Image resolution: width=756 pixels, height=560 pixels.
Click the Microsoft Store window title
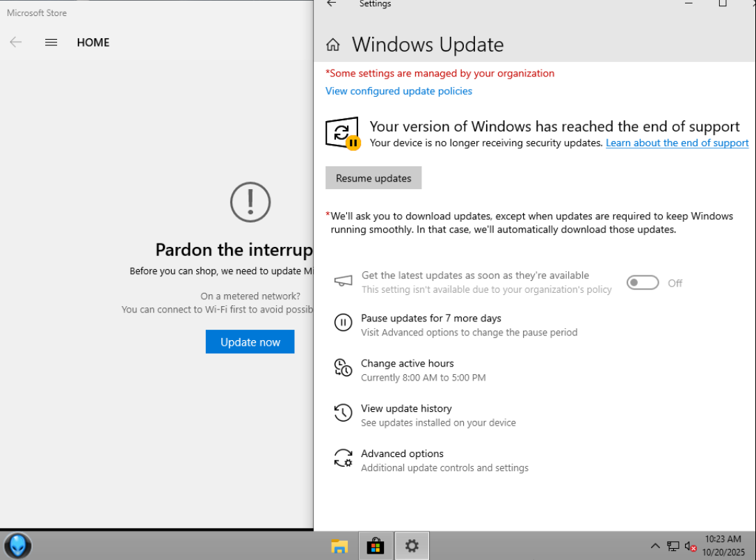point(37,13)
